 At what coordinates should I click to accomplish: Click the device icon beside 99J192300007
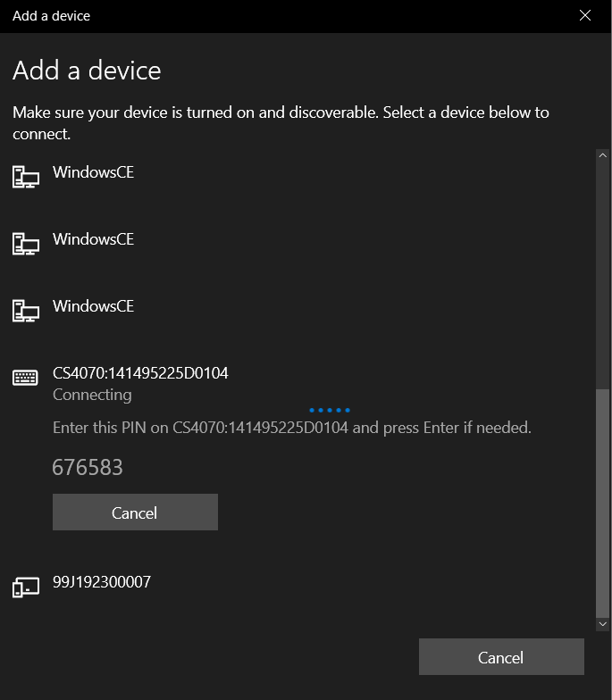pyautogui.click(x=25, y=587)
